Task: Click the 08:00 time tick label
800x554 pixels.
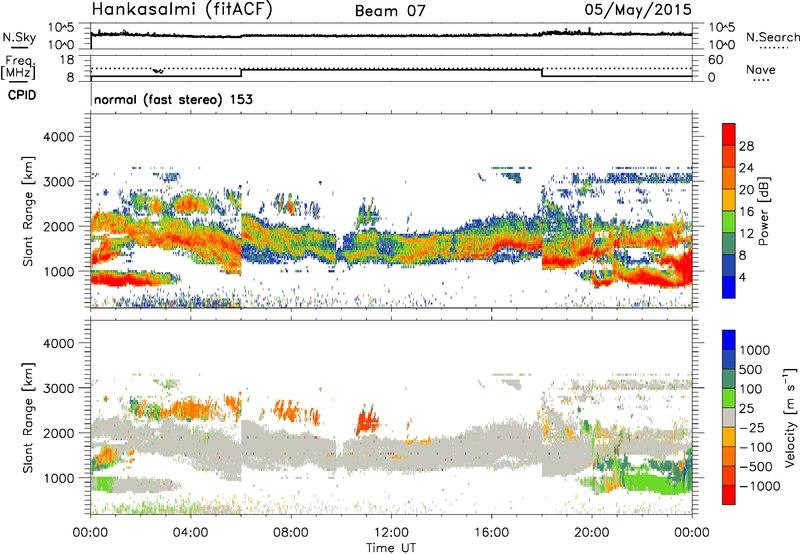Action: pos(291,533)
